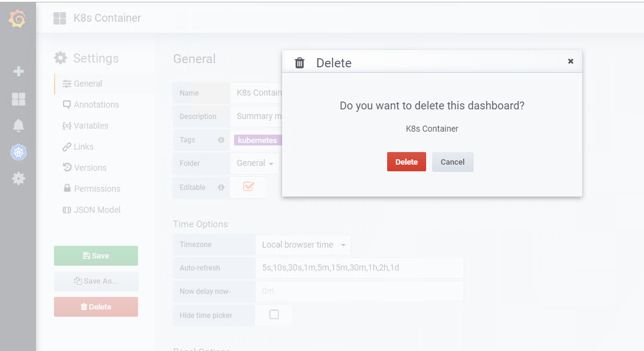This screenshot has width=644, height=351.
Task: Click the Auto-refresh intervals field
Action: click(x=360, y=268)
